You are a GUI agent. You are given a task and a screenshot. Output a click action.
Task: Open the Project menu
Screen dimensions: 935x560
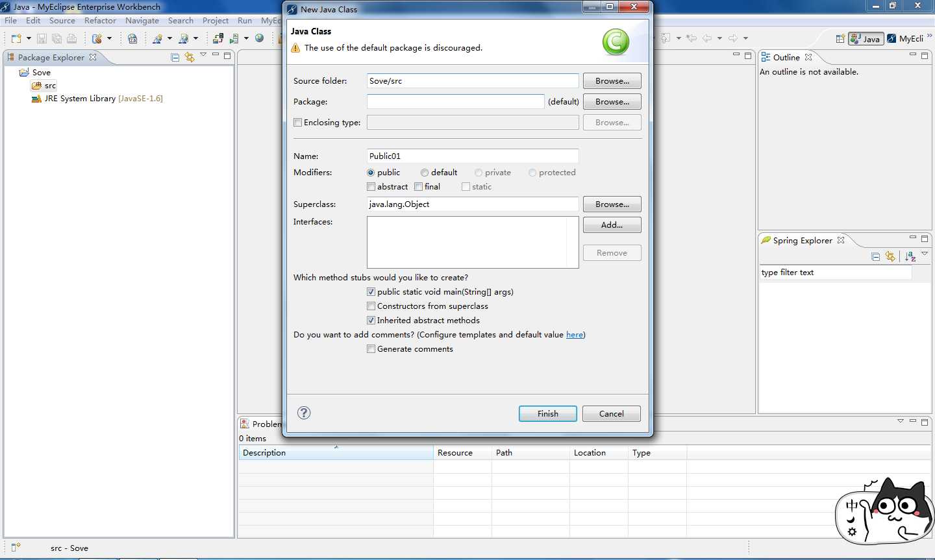(x=216, y=21)
